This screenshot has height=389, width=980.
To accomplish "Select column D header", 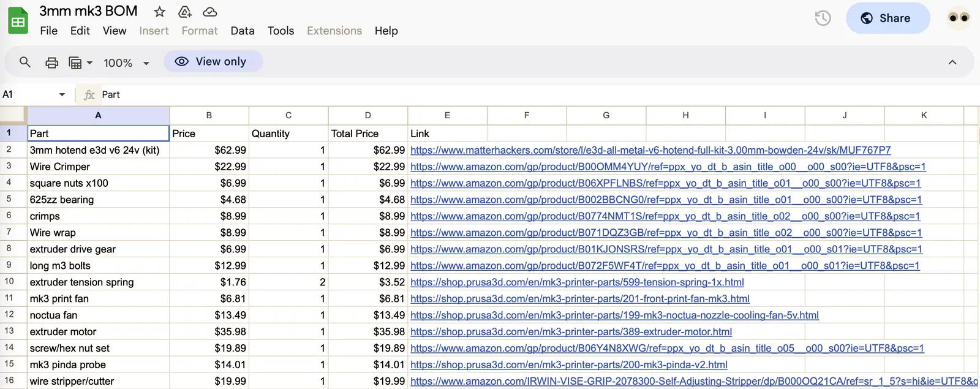I will (x=367, y=115).
